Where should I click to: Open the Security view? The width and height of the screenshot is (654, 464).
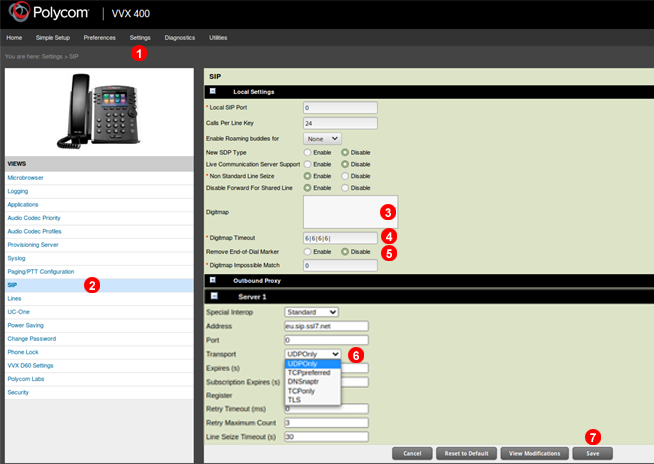click(x=18, y=392)
